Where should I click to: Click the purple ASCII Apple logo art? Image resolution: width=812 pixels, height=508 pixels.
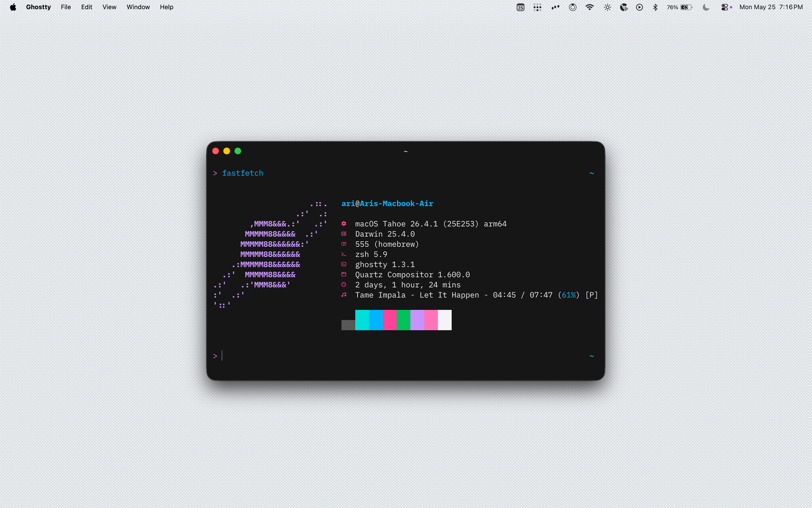coord(271,254)
